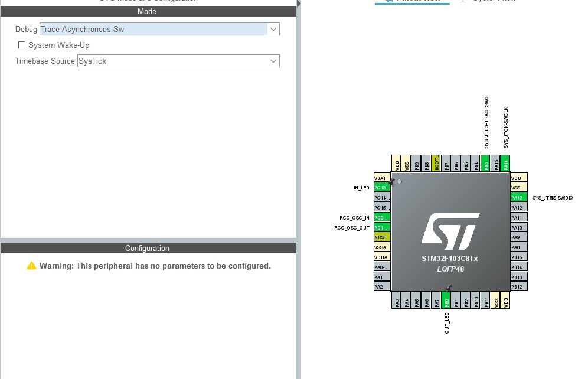Enable the System Wake-Up checkbox
Screen dimensions: 588x379
pos(22,45)
